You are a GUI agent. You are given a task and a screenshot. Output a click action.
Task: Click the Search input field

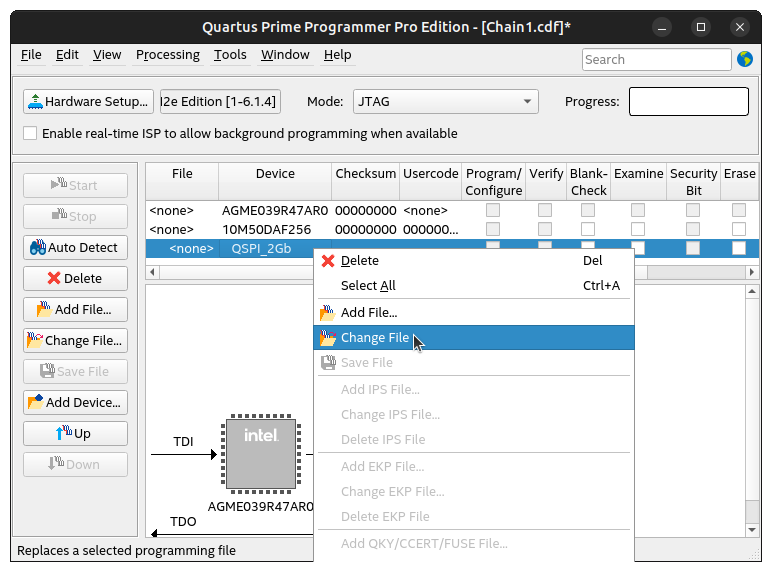click(x=656, y=59)
